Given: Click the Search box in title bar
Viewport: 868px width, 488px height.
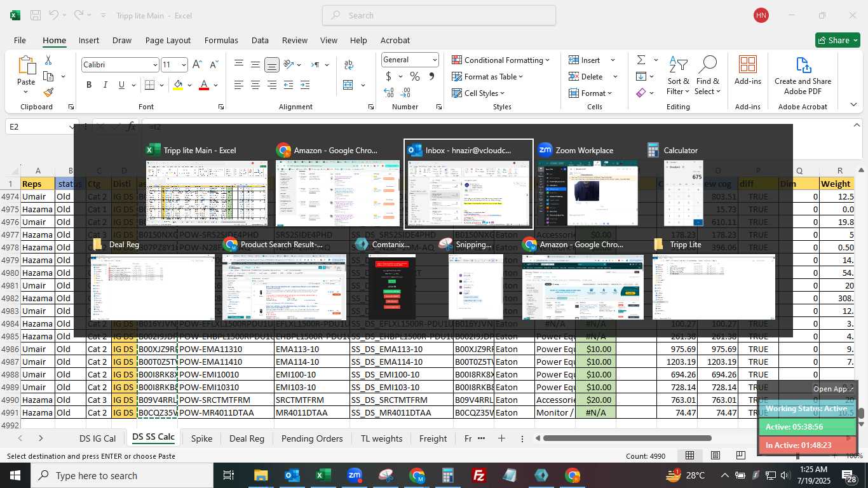Looking at the screenshot, I should 439,15.
